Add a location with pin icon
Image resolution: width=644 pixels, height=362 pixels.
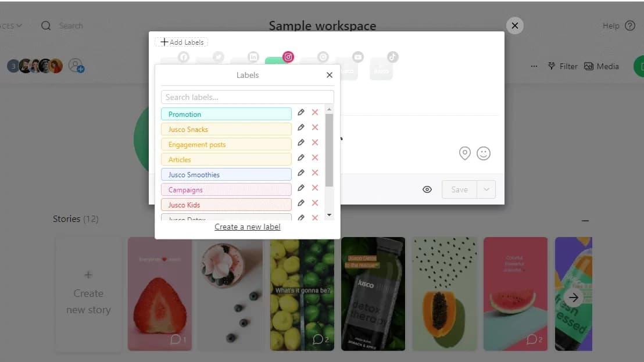(464, 153)
